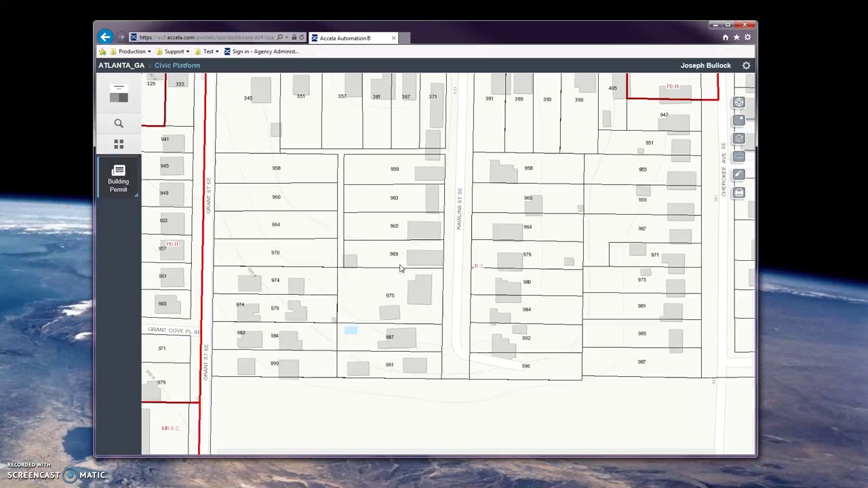Click the MR-3-C zoning label
This screenshot has width=868, height=488.
pyautogui.click(x=170, y=428)
